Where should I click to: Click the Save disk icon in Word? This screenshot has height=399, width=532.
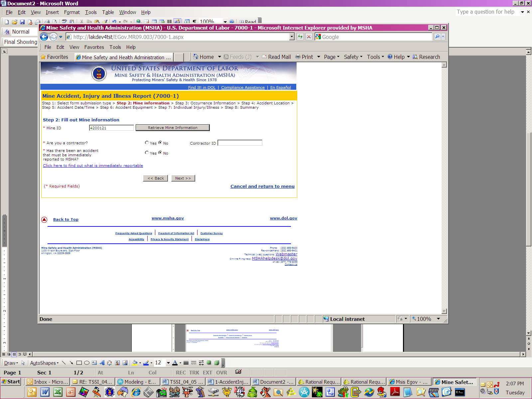click(22, 22)
